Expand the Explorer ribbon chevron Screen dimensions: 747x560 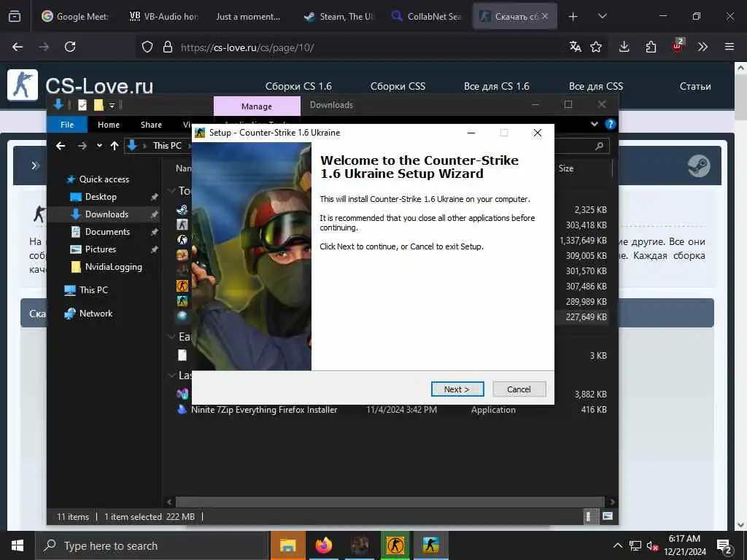pos(594,124)
